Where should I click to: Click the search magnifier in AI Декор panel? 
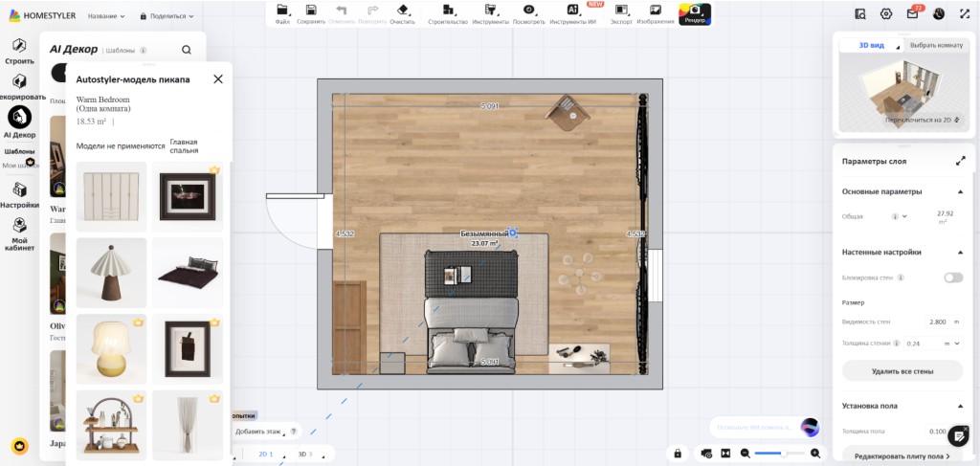(187, 50)
